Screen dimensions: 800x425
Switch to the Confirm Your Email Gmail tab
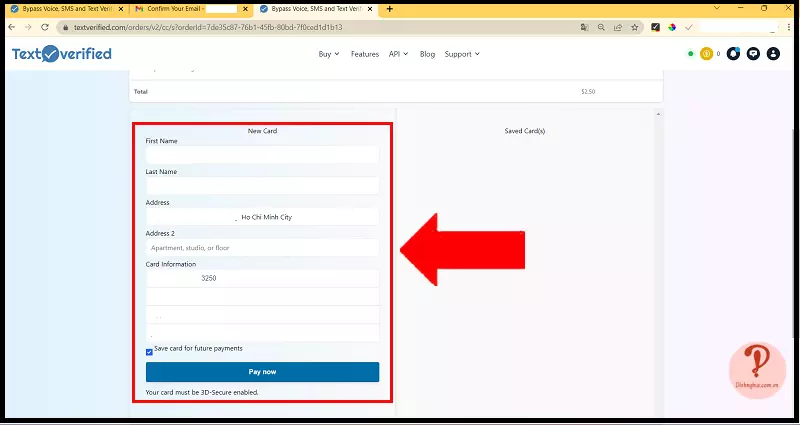click(191, 9)
